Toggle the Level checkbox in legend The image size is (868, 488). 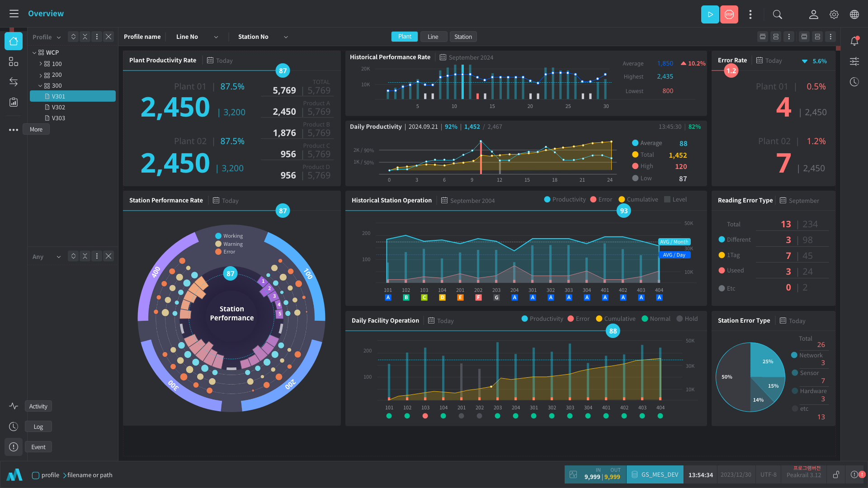(667, 199)
